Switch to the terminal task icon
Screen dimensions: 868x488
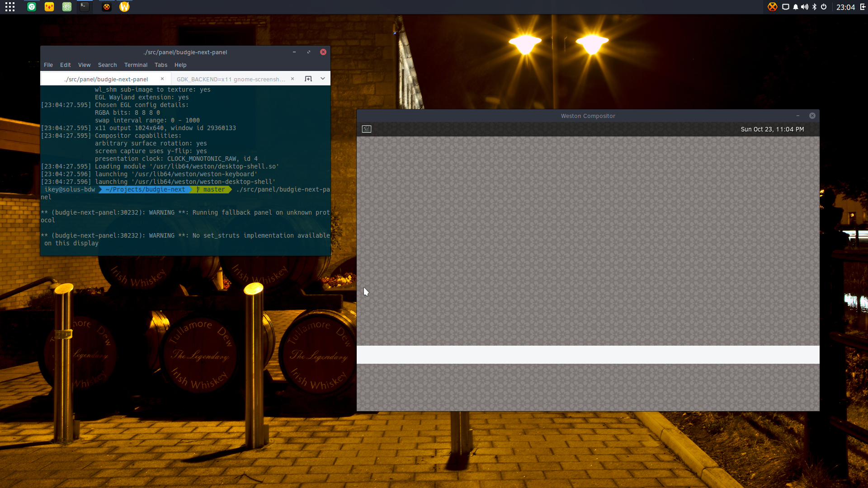(85, 7)
